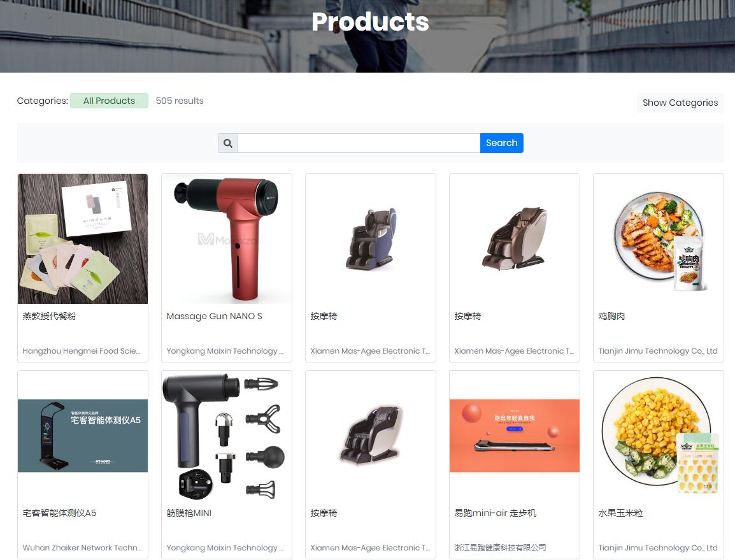Image resolution: width=735 pixels, height=560 pixels.
Task: Open the brown massage chair product image
Action: click(515, 239)
